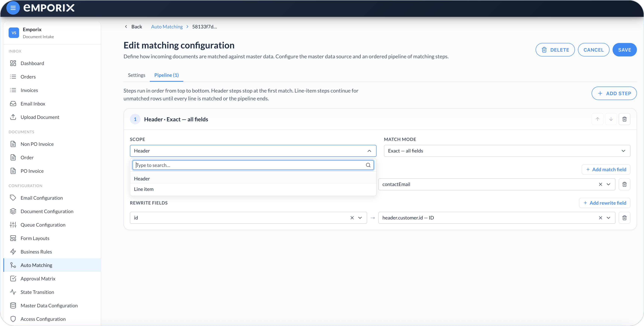Viewport: 644px width, 326px height.
Task: Open Auto Matching breadcrumb link
Action: pos(167,27)
